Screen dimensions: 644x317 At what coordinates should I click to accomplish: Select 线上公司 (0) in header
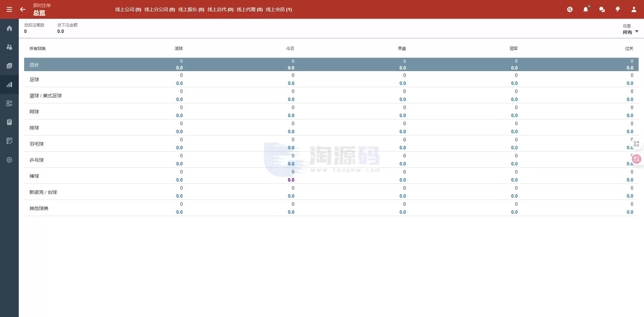128,9
